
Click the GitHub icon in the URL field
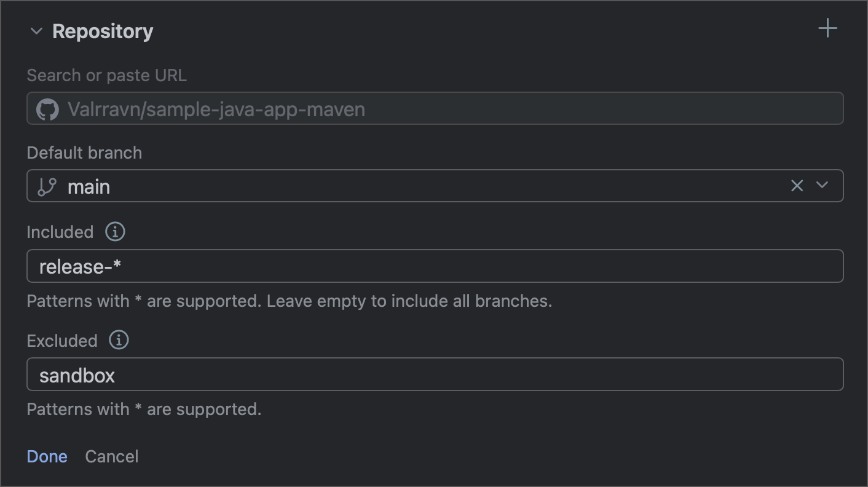click(49, 109)
